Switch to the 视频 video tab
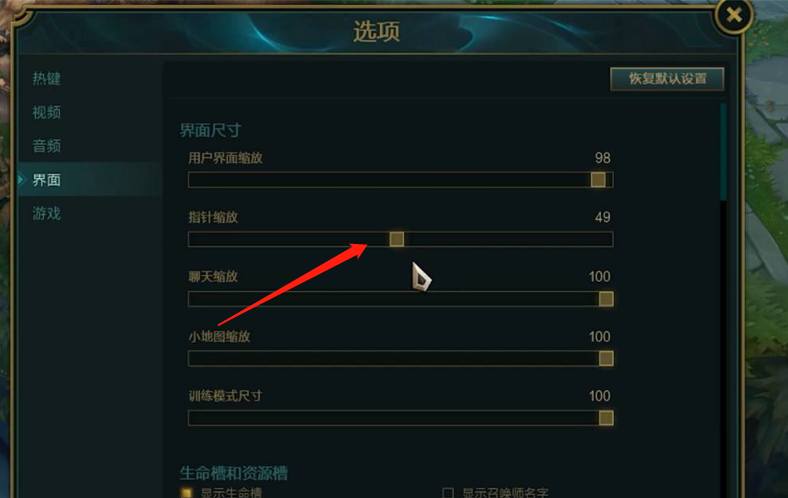The image size is (788, 498). 47,113
